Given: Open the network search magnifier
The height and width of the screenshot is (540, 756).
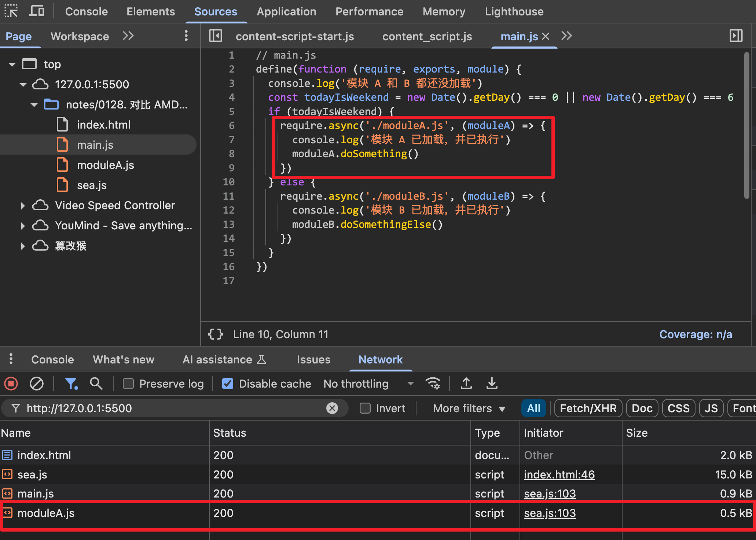Looking at the screenshot, I should [x=96, y=384].
